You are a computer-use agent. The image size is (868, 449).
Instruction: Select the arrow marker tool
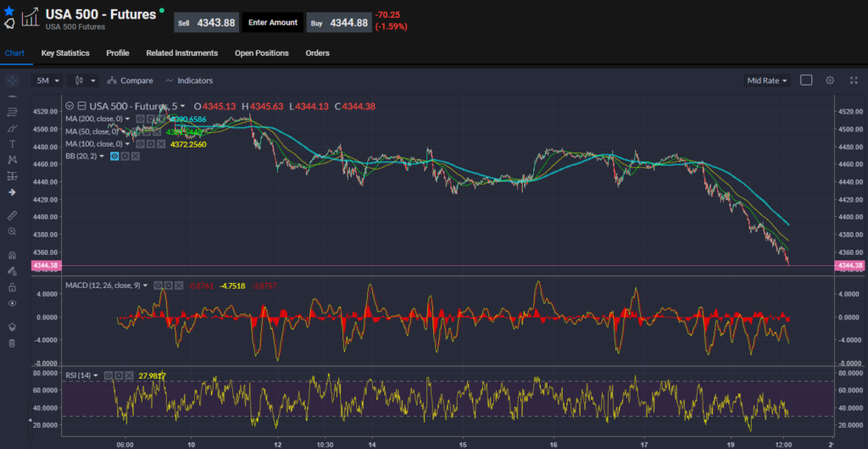point(12,191)
